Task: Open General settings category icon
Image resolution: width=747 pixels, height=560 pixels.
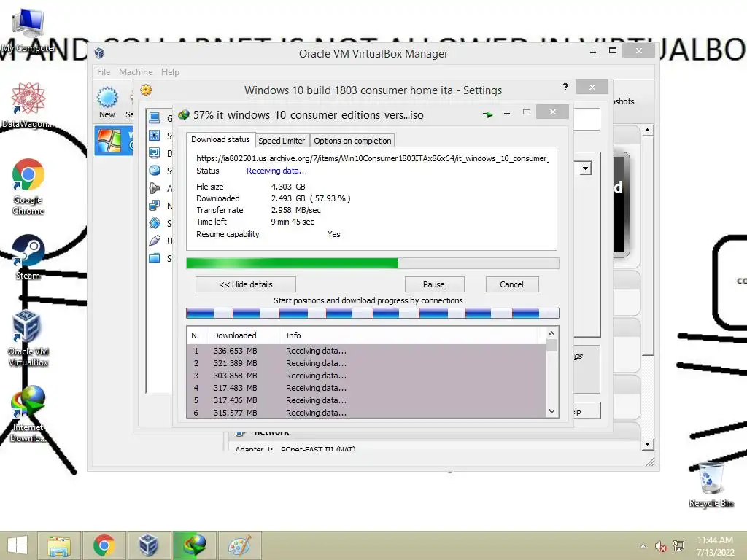Action: coord(155,117)
